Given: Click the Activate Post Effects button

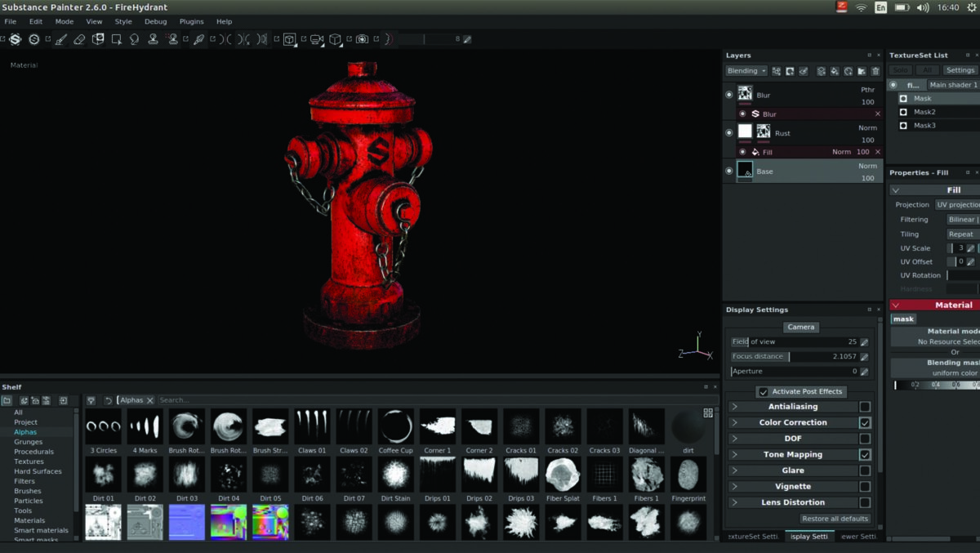Looking at the screenshot, I should pyautogui.click(x=800, y=391).
